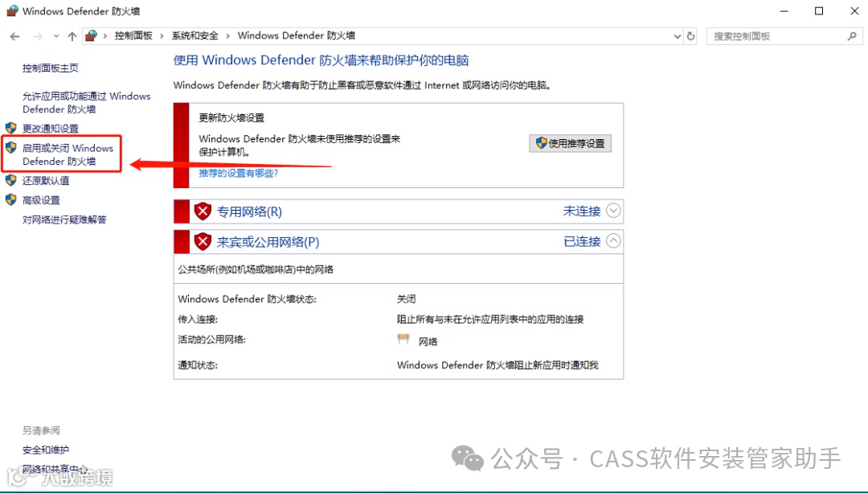Open 启用或关闭 Windows Defender 防火墙
This screenshot has width=868, height=493.
click(x=68, y=154)
